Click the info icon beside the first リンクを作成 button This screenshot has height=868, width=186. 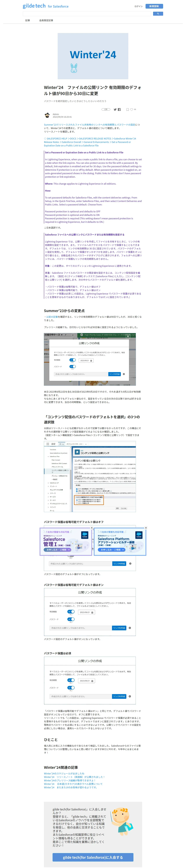point(124,374)
